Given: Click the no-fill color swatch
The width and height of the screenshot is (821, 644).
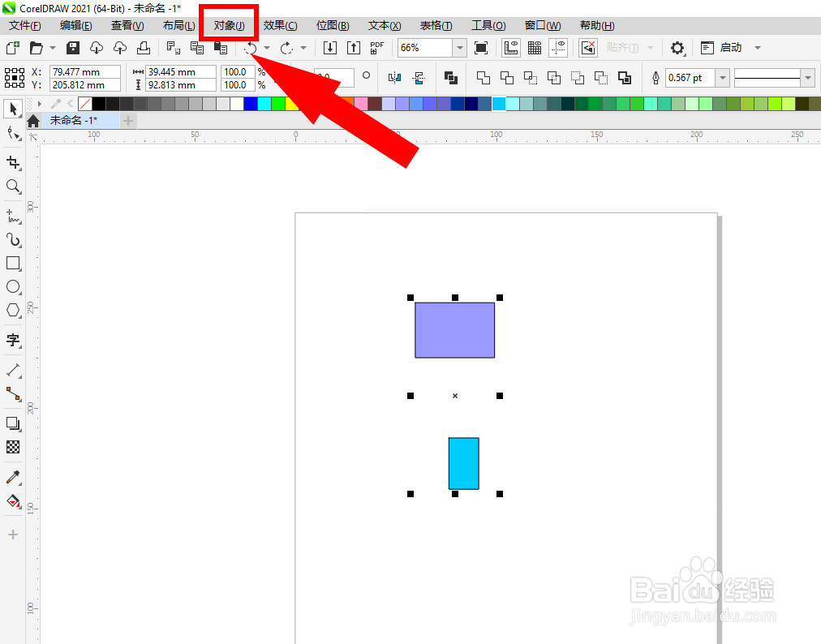Looking at the screenshot, I should click(85, 104).
